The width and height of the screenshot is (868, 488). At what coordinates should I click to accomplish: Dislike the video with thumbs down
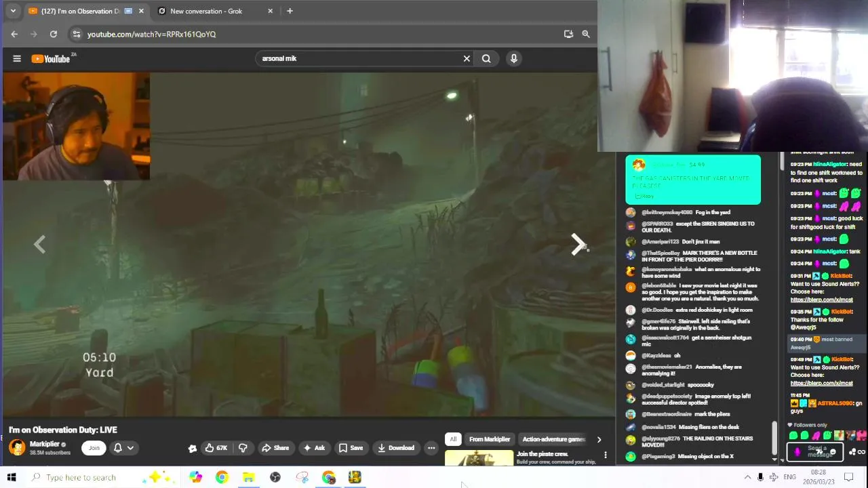point(243,448)
